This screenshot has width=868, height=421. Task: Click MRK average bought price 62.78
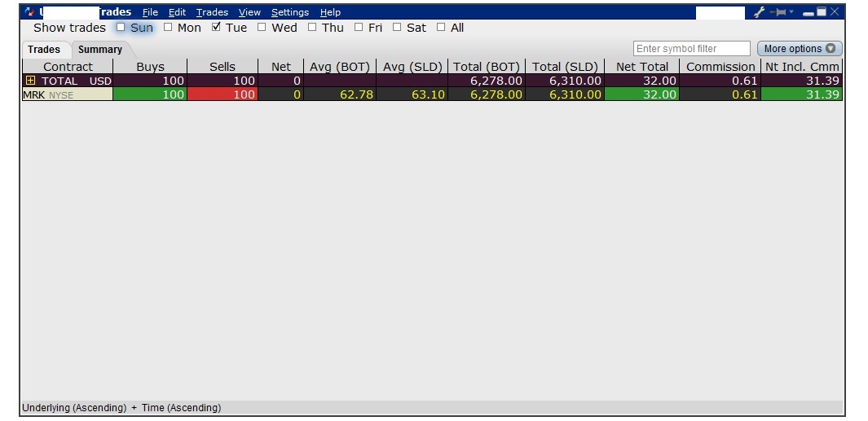pyautogui.click(x=339, y=94)
